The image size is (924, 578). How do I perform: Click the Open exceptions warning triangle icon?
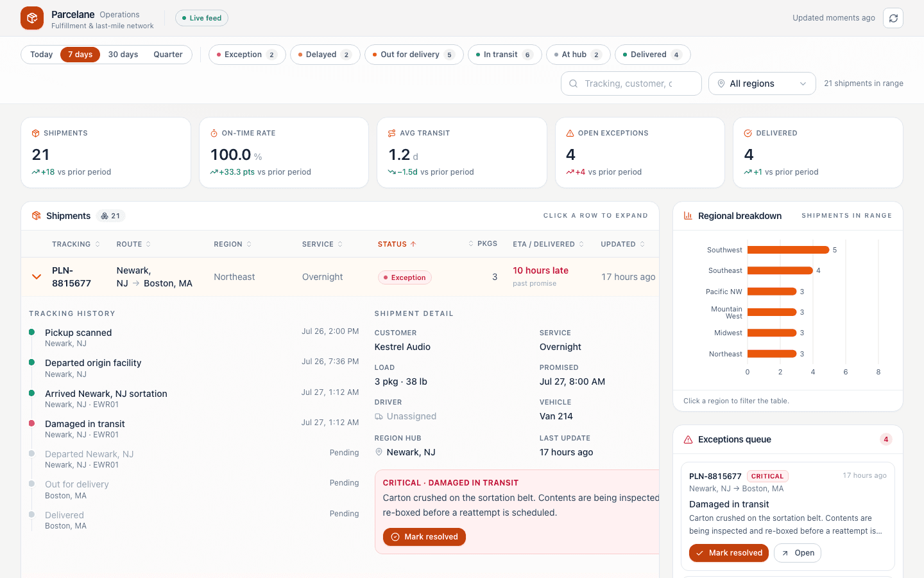click(570, 133)
